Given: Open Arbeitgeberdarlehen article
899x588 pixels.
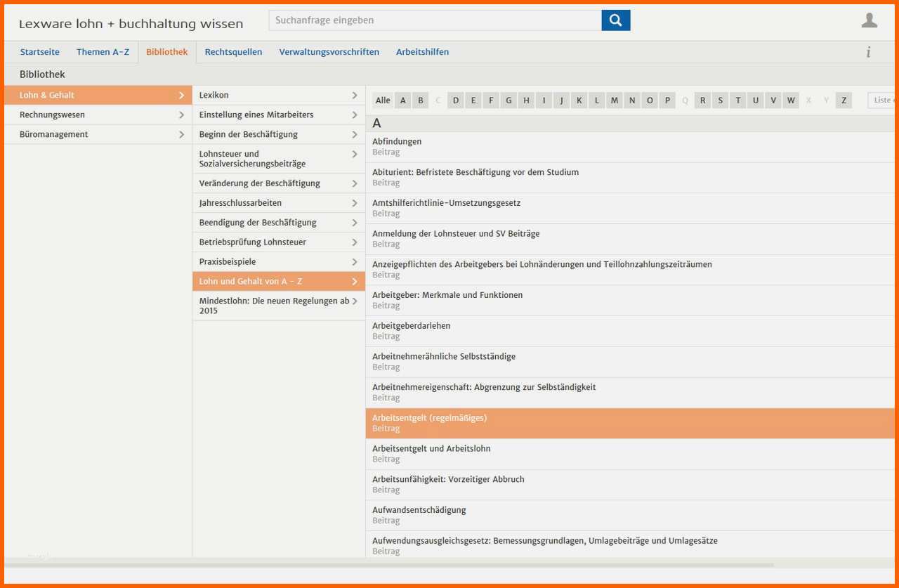Looking at the screenshot, I should pos(630,331).
